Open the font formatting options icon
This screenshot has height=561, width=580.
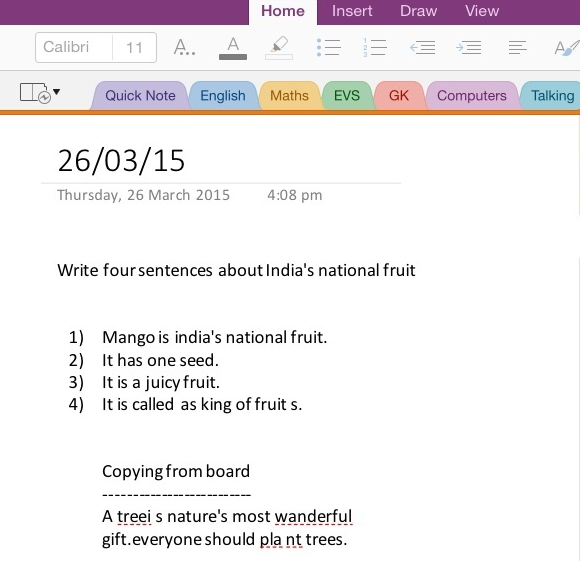click(x=184, y=47)
